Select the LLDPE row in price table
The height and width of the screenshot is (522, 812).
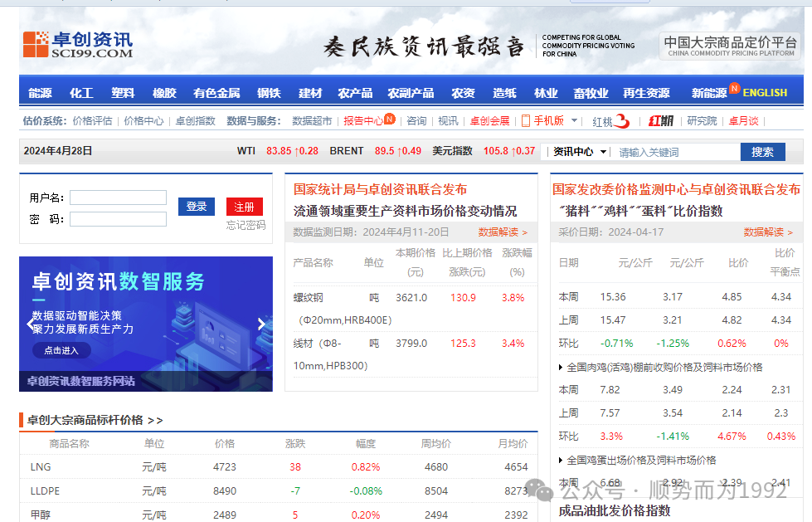click(x=279, y=491)
